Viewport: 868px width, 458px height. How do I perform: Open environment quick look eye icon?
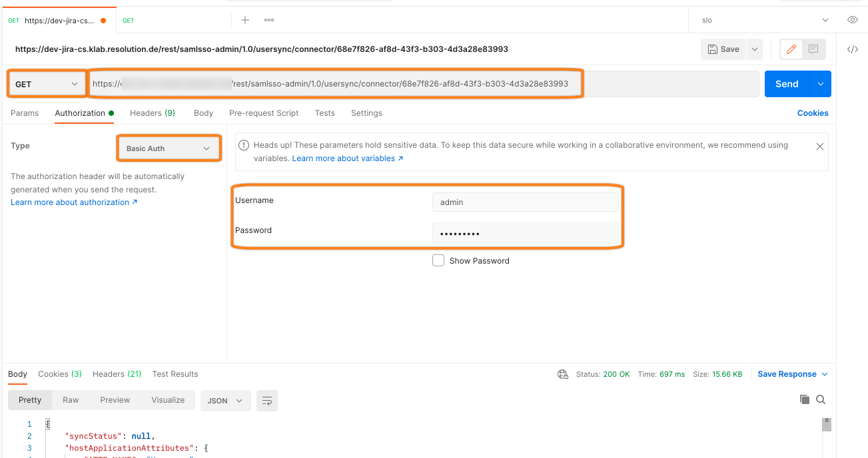pyautogui.click(x=852, y=20)
